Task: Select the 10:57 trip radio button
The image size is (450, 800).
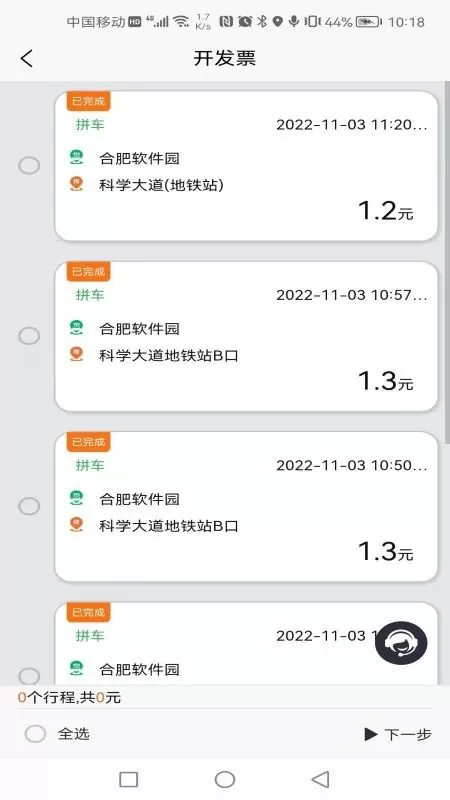Action: 29,336
